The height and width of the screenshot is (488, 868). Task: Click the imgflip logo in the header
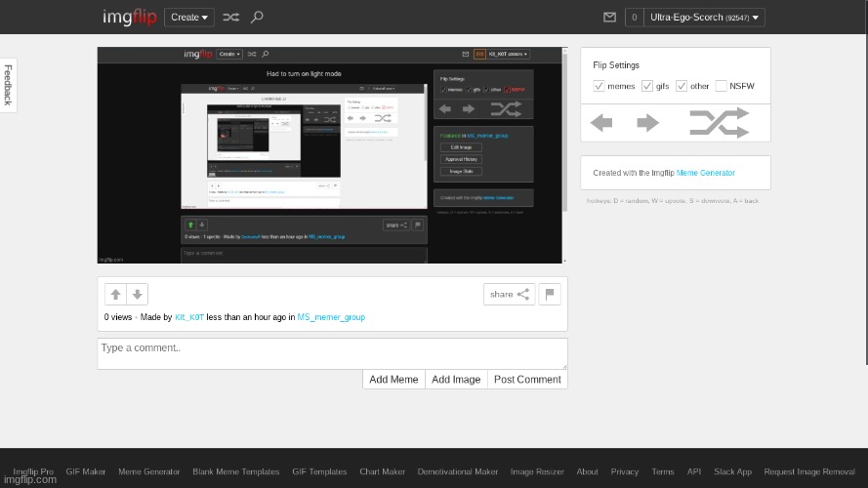[x=130, y=17]
